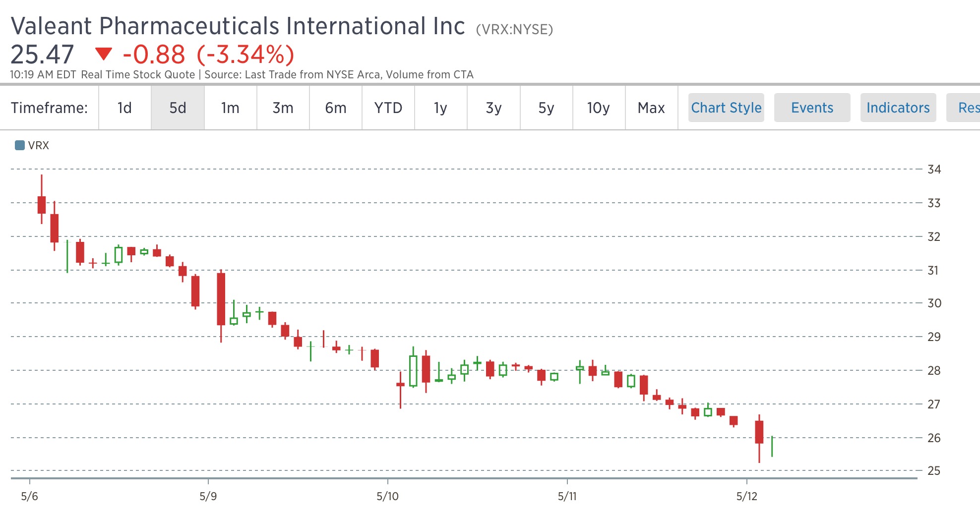Click the Real Time Stock Quote text

pos(138,75)
